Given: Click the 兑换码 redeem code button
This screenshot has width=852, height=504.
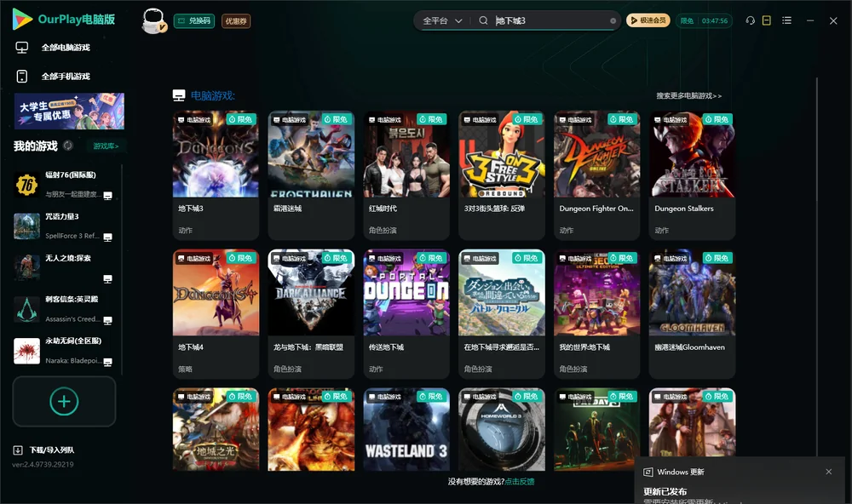Looking at the screenshot, I should point(194,21).
